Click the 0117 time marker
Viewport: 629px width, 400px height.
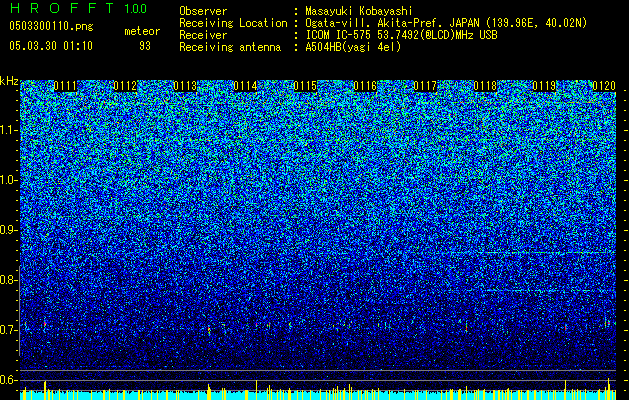[425, 86]
